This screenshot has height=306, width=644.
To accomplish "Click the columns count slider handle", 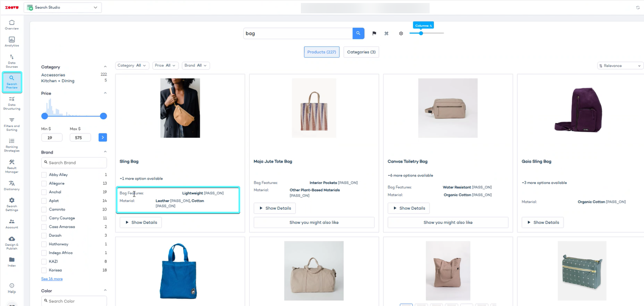I will tap(421, 33).
